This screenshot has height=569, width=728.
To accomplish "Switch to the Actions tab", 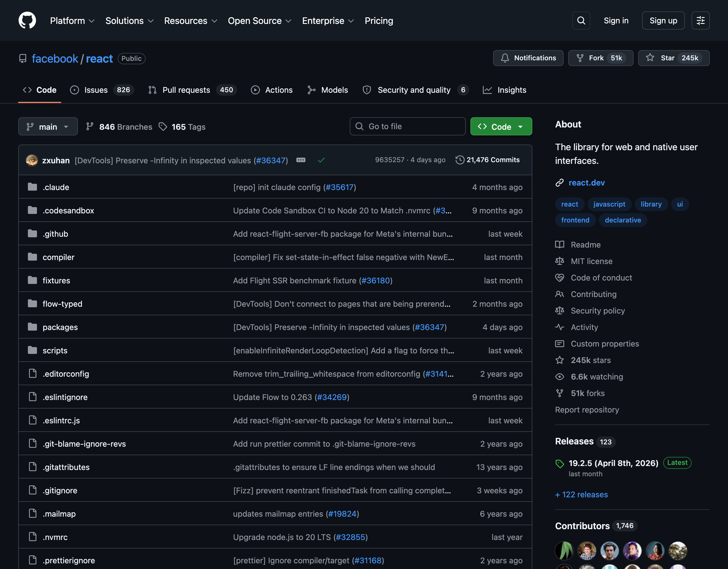I will point(272,90).
